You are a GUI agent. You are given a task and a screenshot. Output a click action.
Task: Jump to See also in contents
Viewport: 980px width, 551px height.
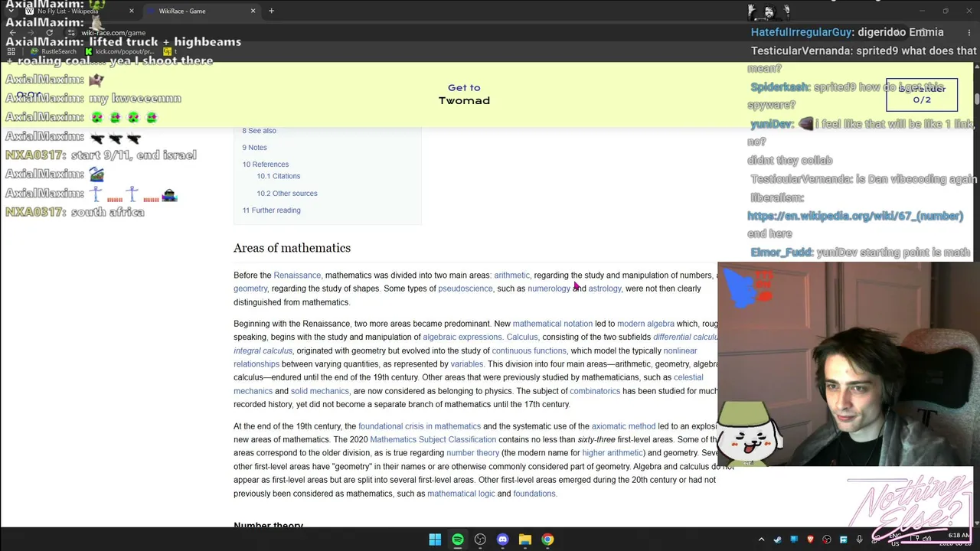tap(260, 131)
